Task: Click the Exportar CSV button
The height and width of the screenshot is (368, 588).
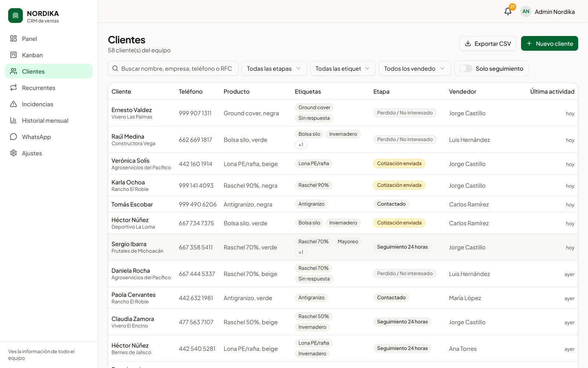Action: coord(488,43)
